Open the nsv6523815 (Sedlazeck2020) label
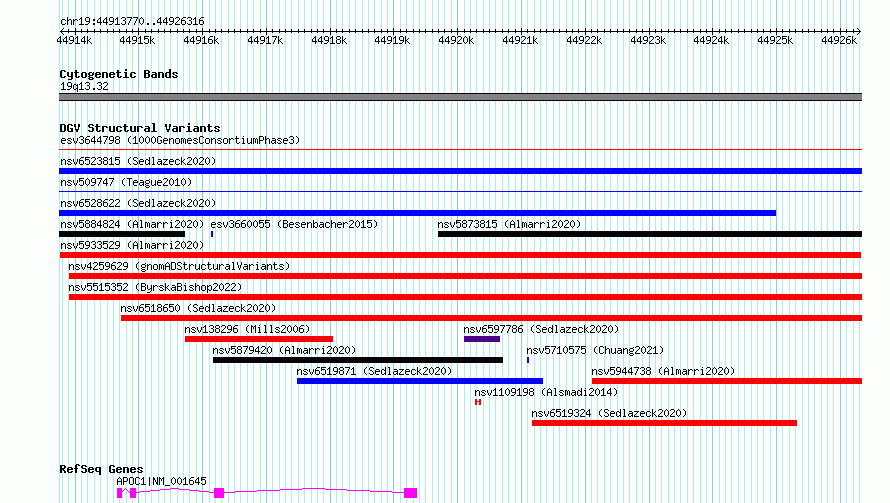This screenshot has height=503, width=890. (x=138, y=161)
